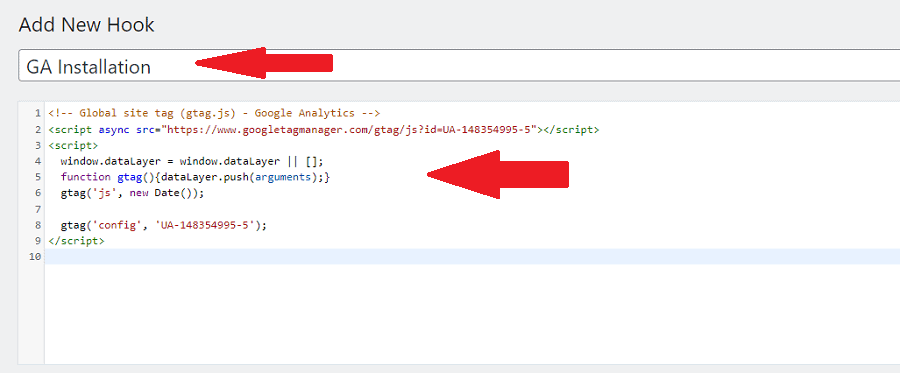900x373 pixels.
Task: Click the 'function gtag()' line
Action: (195, 177)
